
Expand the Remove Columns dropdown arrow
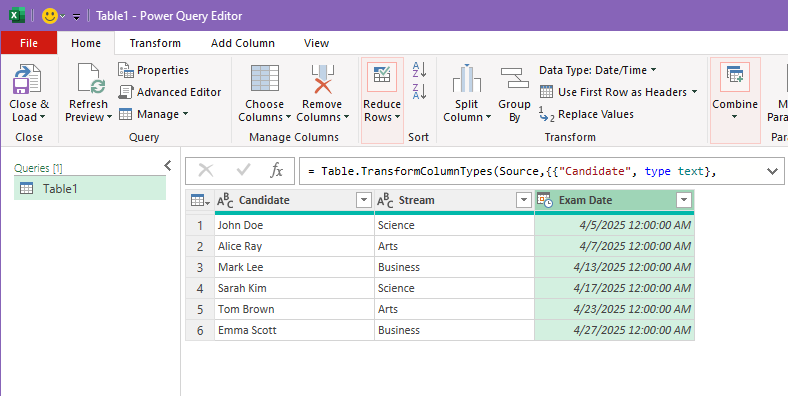pyautogui.click(x=346, y=117)
